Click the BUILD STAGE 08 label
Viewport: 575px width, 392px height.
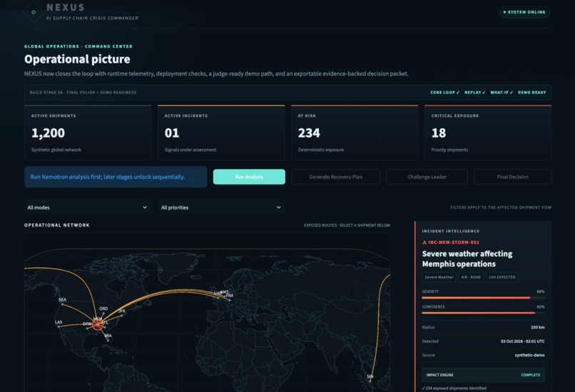point(83,93)
